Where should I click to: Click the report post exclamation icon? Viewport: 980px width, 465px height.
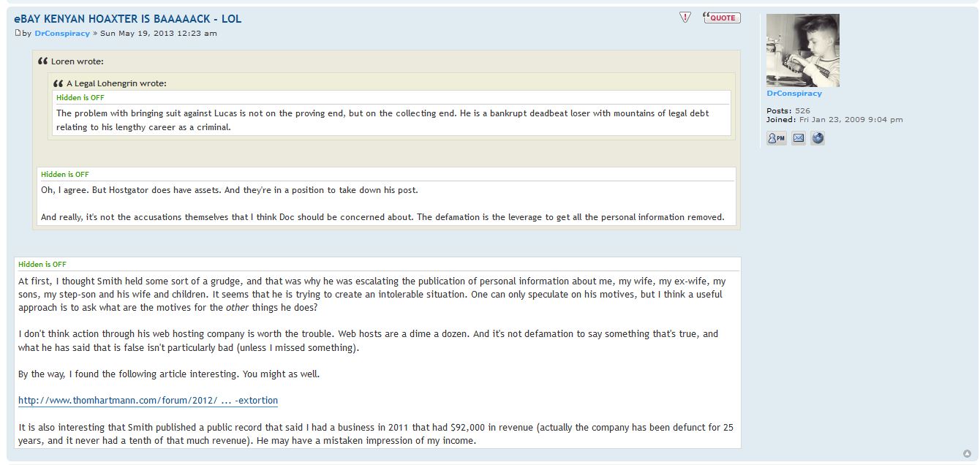click(685, 18)
